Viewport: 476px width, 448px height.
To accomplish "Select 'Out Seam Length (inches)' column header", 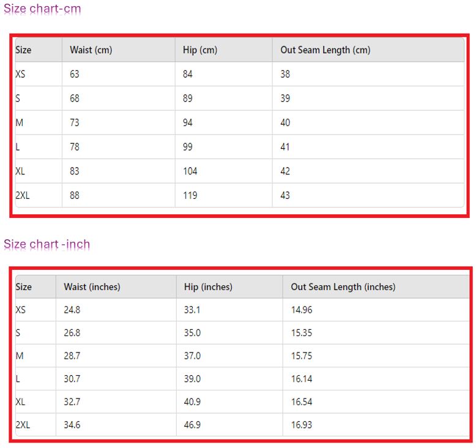I will click(343, 286).
